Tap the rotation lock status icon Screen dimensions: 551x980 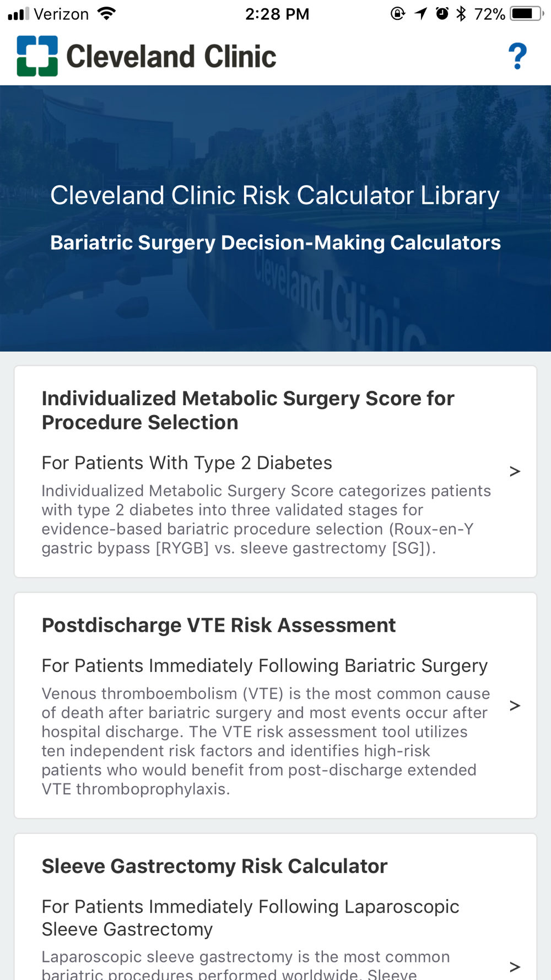click(397, 14)
